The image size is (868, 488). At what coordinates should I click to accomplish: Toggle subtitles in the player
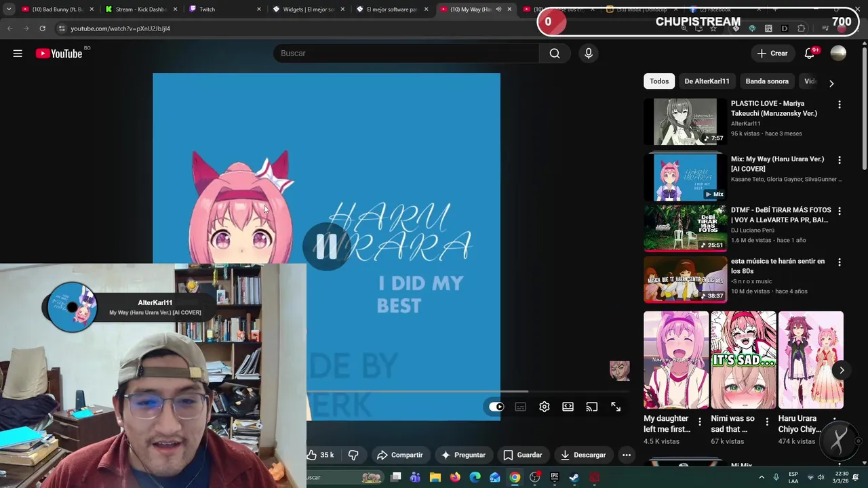520,407
